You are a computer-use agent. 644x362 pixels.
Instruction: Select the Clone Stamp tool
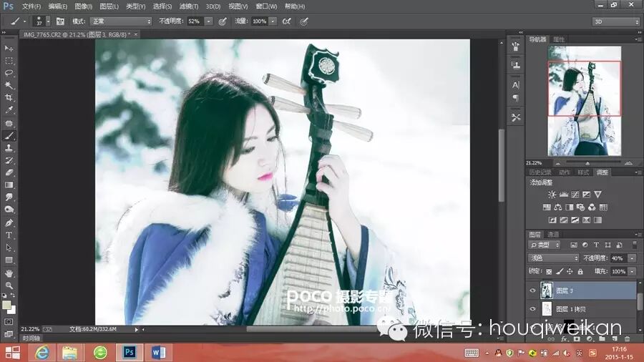tap(9, 148)
